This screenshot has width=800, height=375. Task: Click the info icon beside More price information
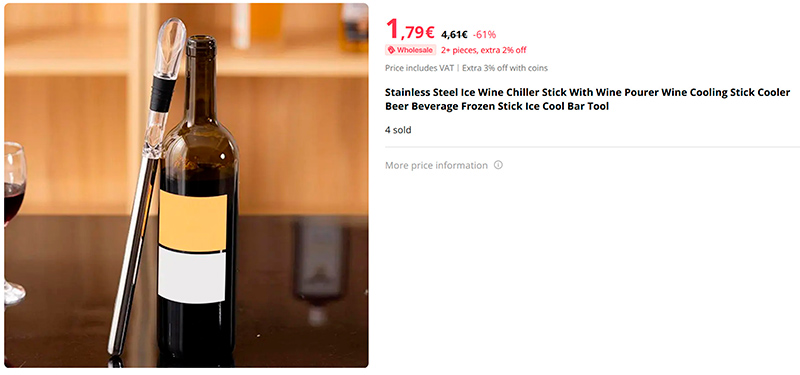point(498,165)
